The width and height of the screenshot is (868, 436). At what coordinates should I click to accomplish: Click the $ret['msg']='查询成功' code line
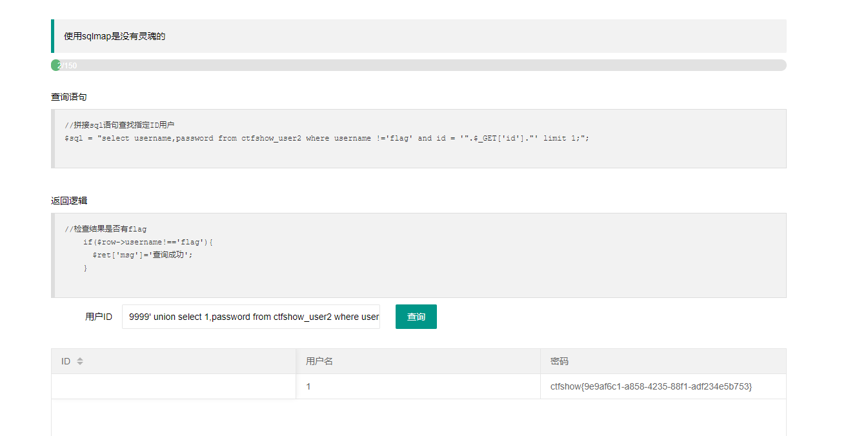click(143, 255)
